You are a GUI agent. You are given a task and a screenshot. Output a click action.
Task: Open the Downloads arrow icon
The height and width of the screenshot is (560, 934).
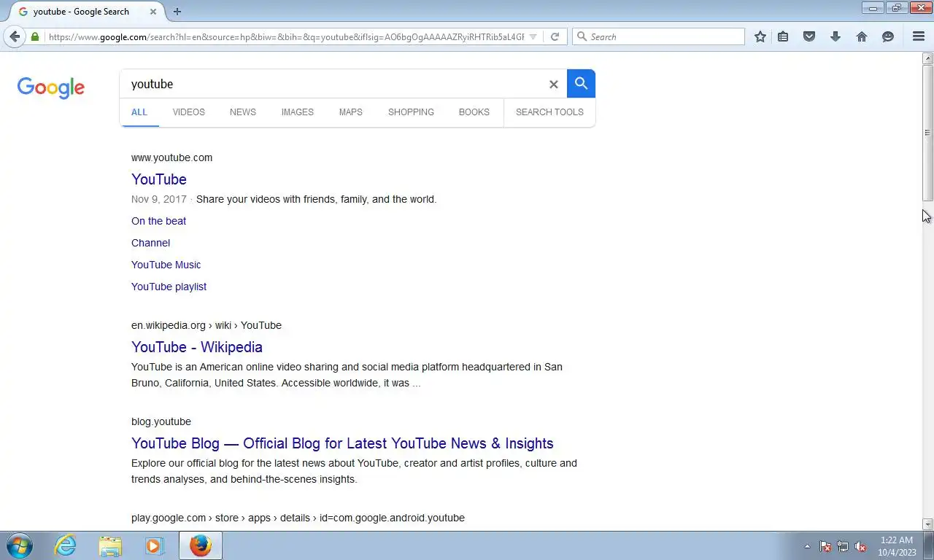835,36
